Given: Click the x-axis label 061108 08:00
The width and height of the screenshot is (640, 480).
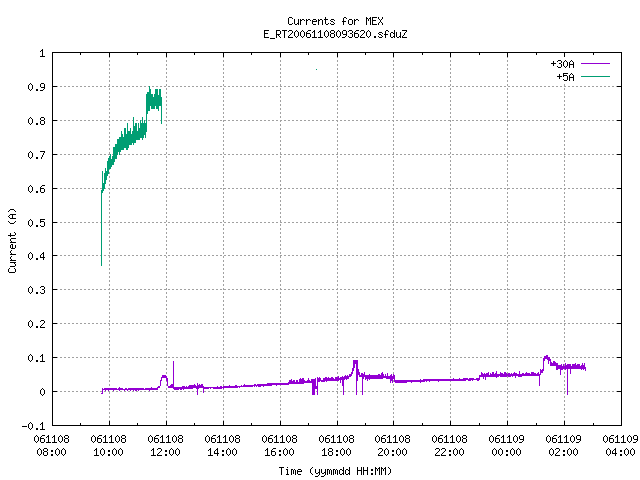Looking at the screenshot, I should coord(51,446).
